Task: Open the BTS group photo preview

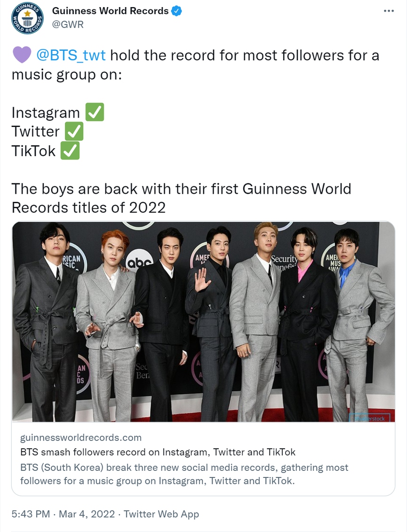Action: tap(203, 321)
